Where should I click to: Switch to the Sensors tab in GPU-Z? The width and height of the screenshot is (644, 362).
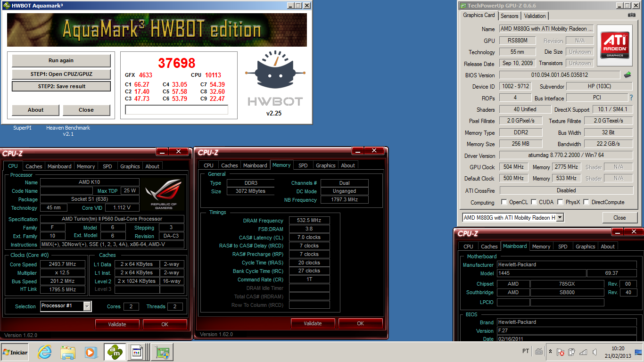[509, 16]
